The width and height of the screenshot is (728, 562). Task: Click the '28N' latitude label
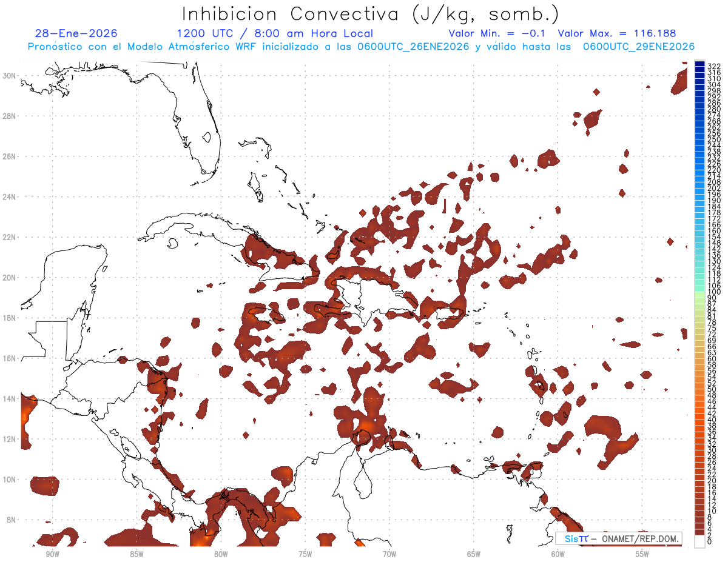pyautogui.click(x=9, y=116)
